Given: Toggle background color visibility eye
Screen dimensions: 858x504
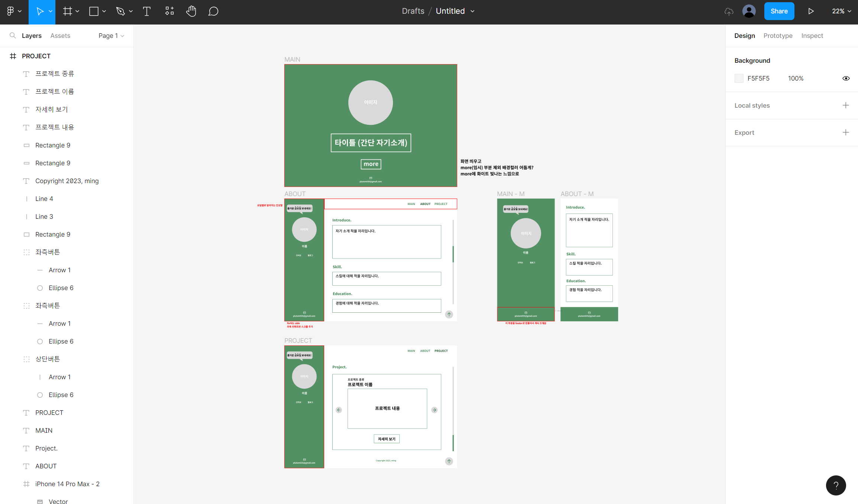Looking at the screenshot, I should (x=846, y=78).
